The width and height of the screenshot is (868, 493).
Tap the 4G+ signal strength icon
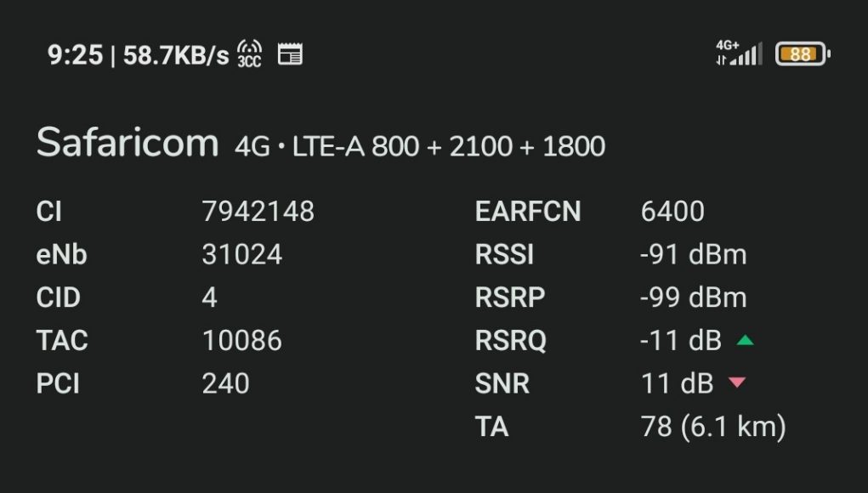[739, 53]
